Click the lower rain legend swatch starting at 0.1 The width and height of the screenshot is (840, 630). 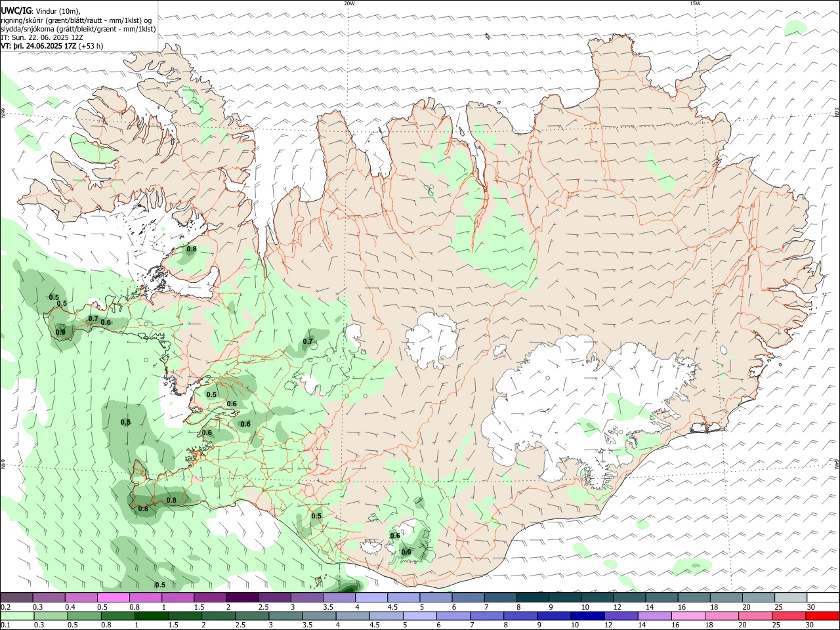point(18,616)
